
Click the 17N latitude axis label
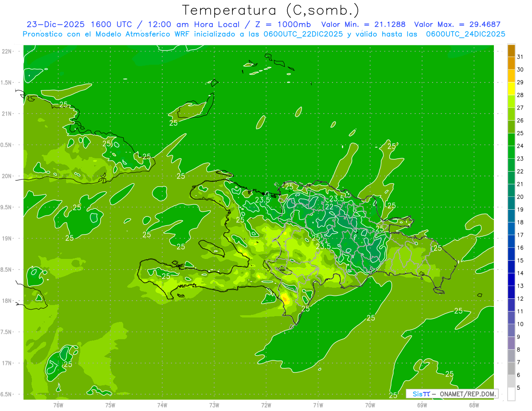[x=7, y=363]
